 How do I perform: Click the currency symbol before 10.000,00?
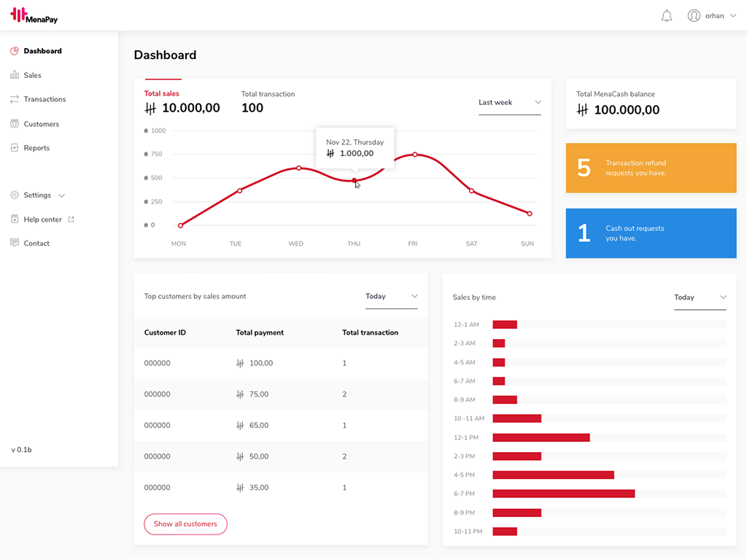[x=150, y=109]
